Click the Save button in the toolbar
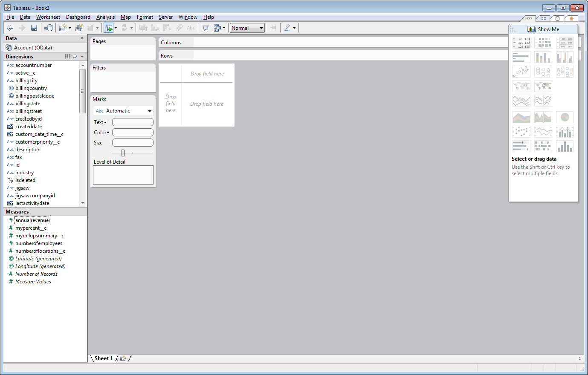588x375 pixels. coord(34,28)
